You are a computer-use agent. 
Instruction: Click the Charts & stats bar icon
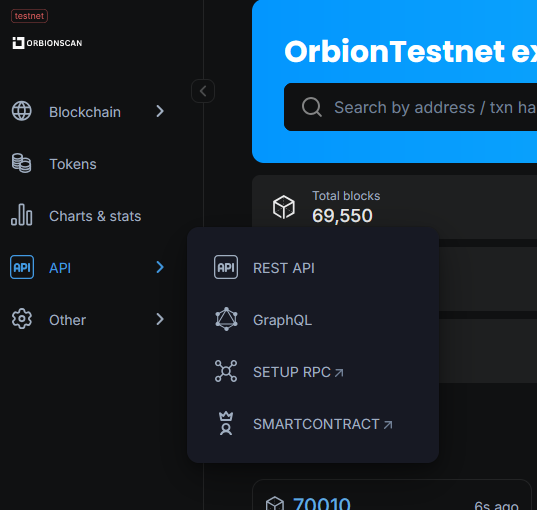coord(22,215)
